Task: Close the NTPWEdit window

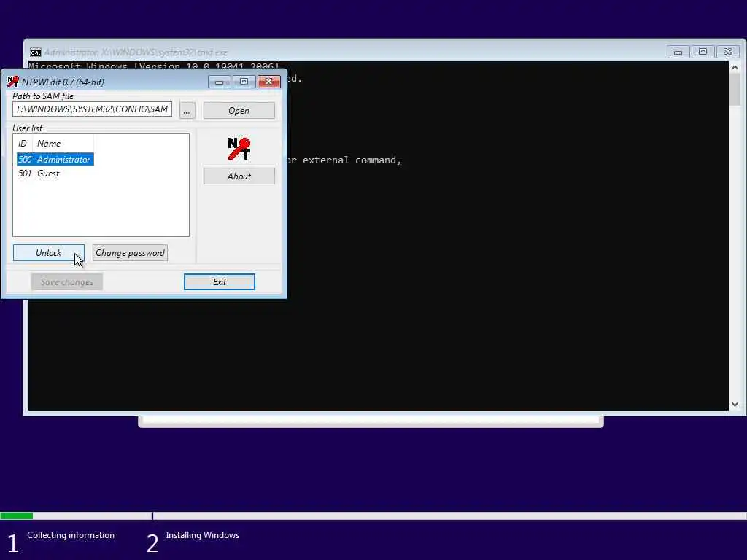Action: (268, 82)
